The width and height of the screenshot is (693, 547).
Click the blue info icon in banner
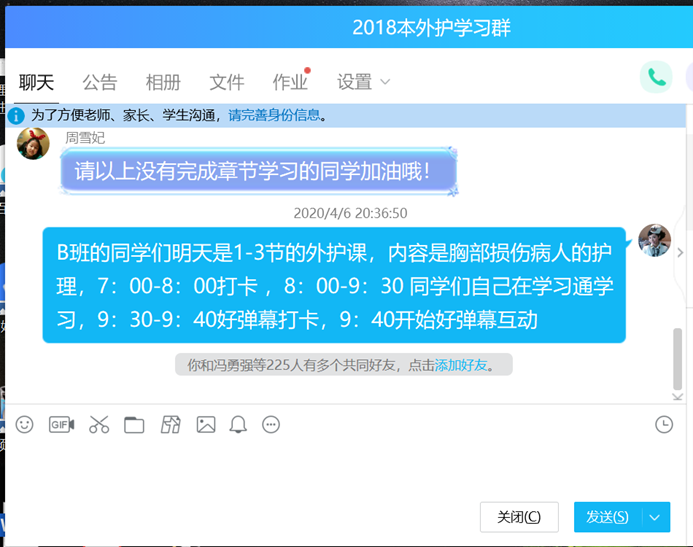pos(16,116)
